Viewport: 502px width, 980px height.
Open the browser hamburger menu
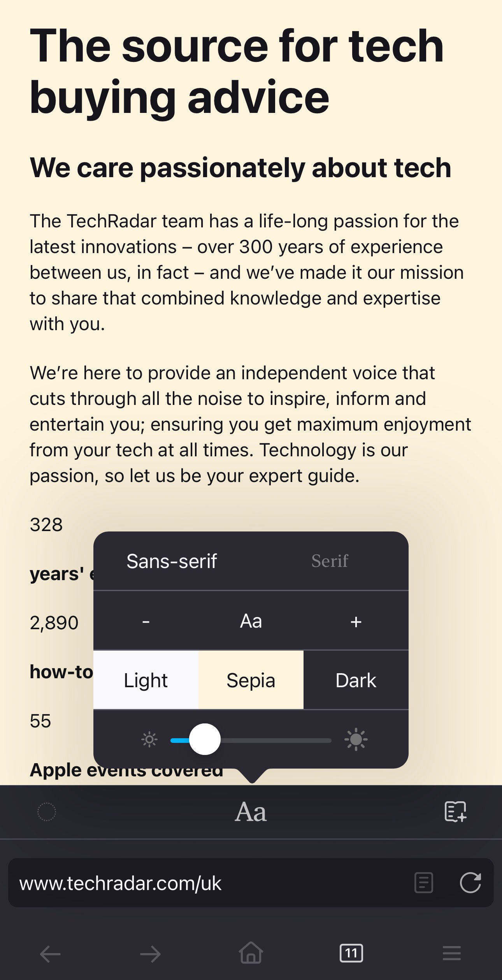451,954
